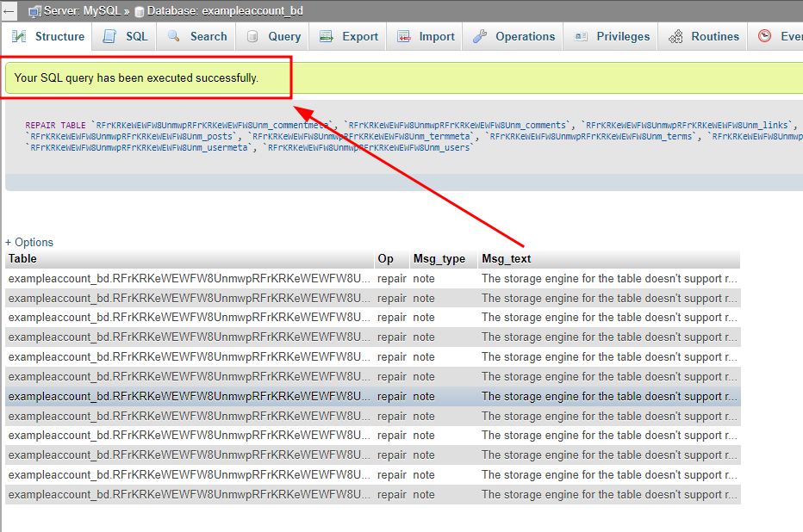The width and height of the screenshot is (803, 532).
Task: Click the Import tab icon
Action: pos(404,36)
